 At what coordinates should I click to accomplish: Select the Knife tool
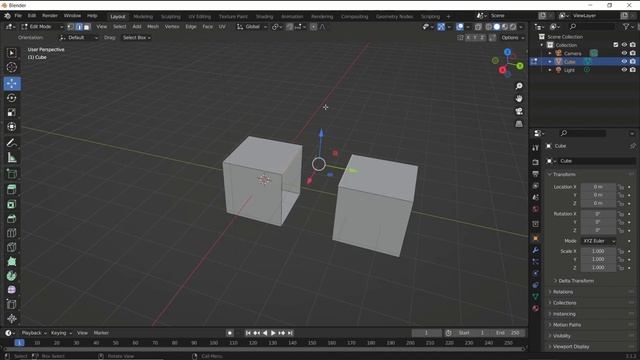11,247
